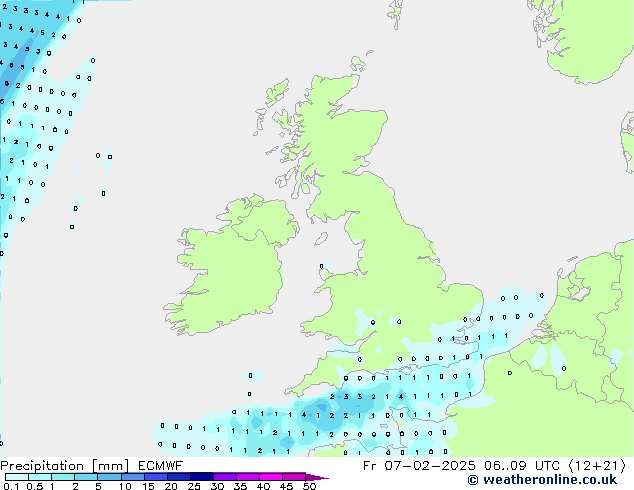Click the "35" legend tick label
This screenshot has width=634, height=490.
(x=240, y=486)
